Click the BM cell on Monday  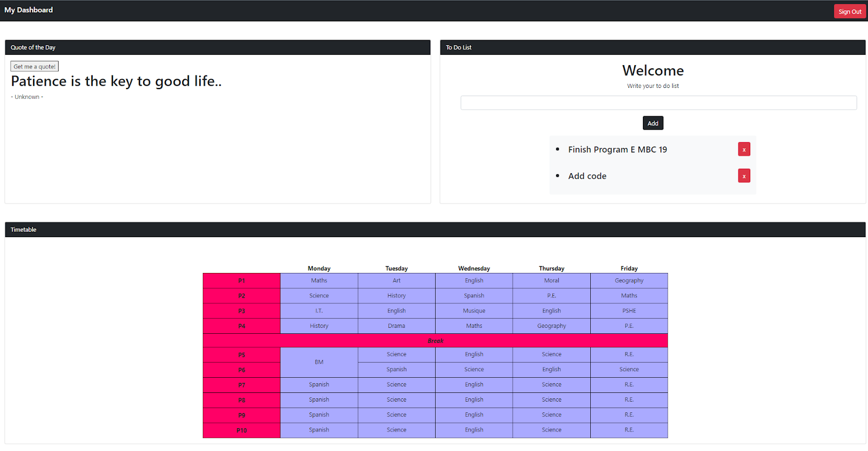[319, 362]
